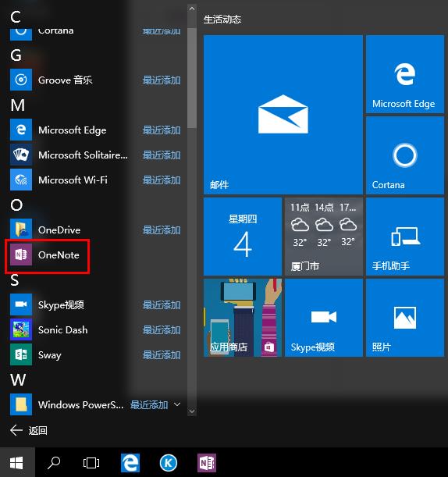The width and height of the screenshot is (448, 477).
Task: Click 最近添加 label beside Groove 音乐
Action: (162, 80)
